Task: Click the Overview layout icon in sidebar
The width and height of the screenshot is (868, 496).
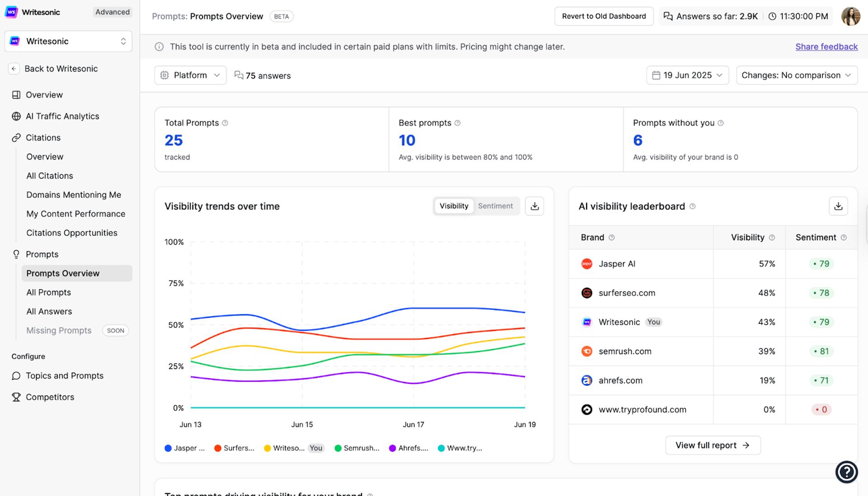Action: pos(16,95)
